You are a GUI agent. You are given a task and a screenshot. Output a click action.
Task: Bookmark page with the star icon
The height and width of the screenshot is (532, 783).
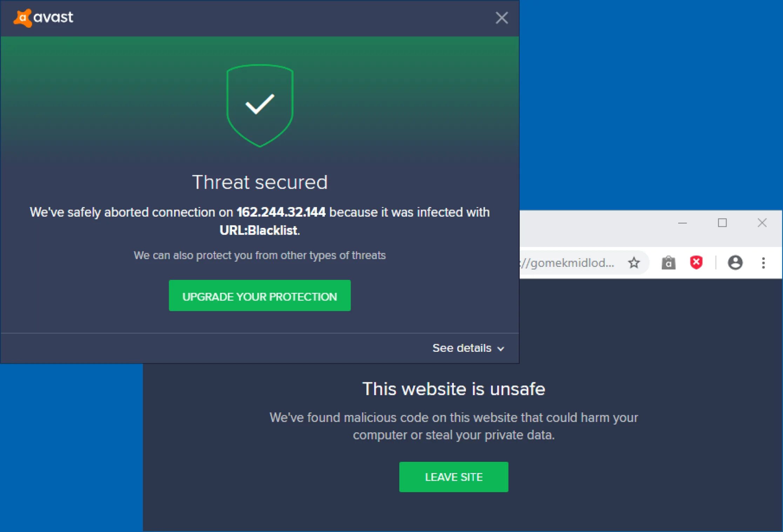click(x=634, y=263)
